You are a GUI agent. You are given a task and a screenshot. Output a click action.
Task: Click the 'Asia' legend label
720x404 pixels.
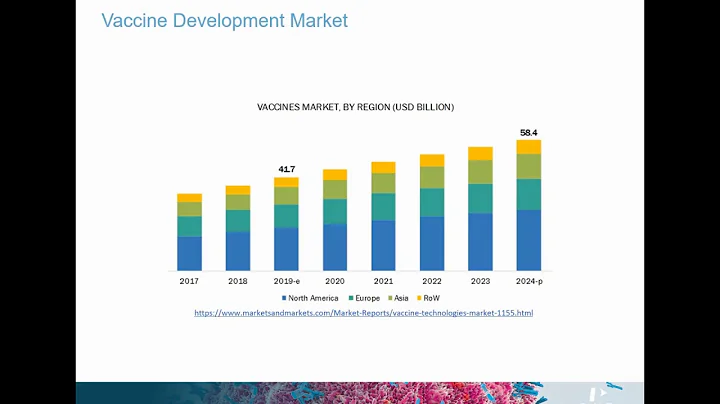(401, 298)
